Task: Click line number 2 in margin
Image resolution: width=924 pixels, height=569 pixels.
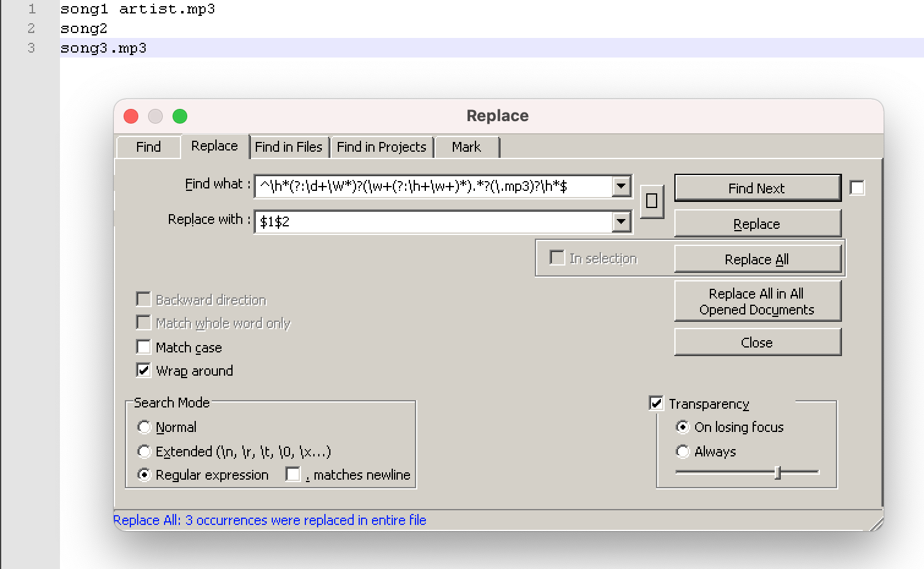Action: click(x=32, y=29)
